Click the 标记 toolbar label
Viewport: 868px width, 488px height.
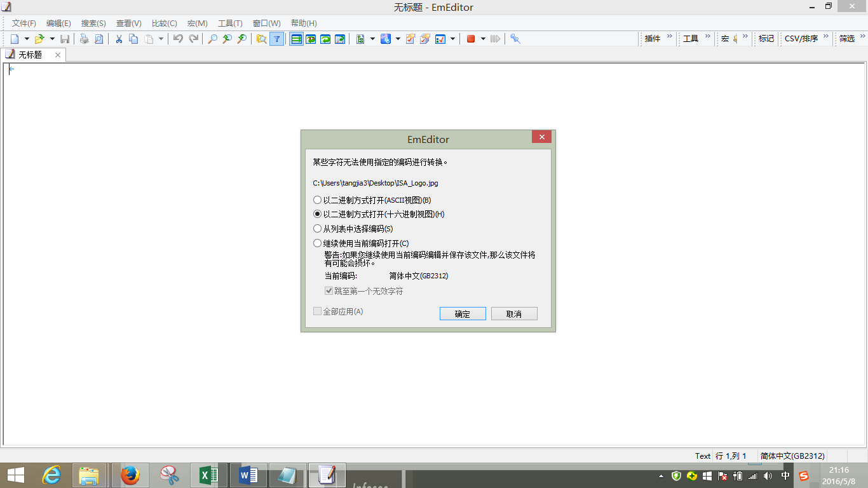point(766,39)
